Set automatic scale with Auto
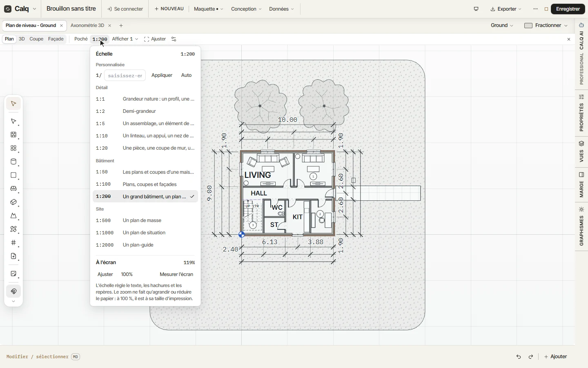 click(187, 75)
